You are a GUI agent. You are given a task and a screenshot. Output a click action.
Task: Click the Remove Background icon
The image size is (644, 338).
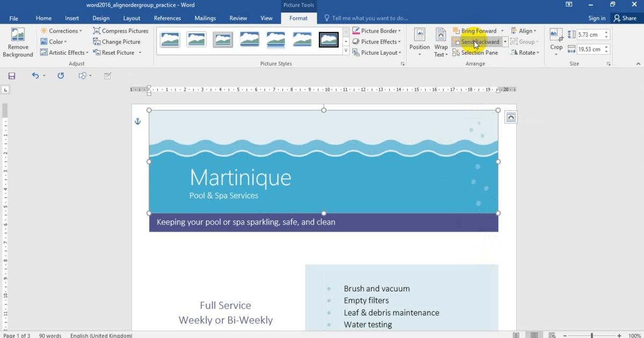click(x=18, y=42)
